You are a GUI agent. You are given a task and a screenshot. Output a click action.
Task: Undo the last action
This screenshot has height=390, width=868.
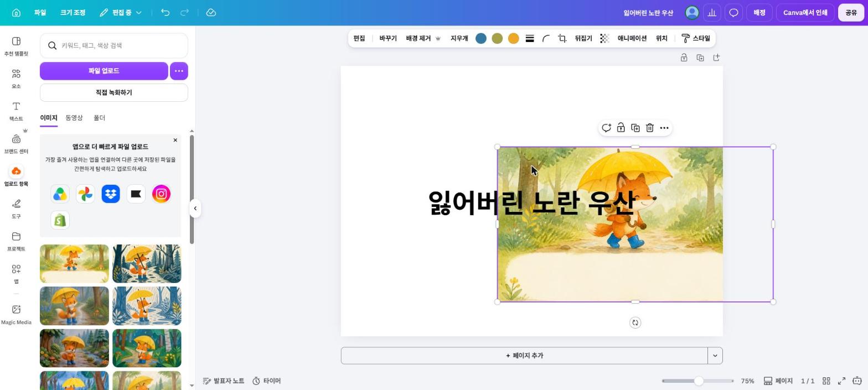tap(165, 12)
